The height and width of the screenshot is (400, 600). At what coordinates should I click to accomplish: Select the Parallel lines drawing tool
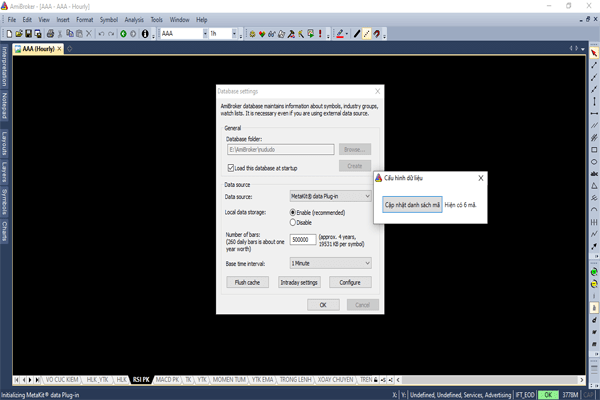click(594, 126)
